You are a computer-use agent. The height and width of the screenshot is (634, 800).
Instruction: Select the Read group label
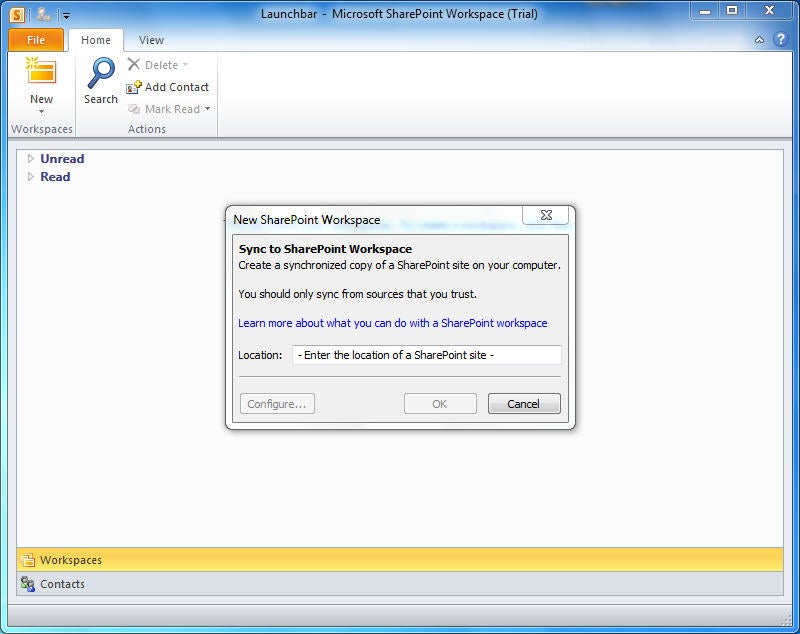[55, 176]
